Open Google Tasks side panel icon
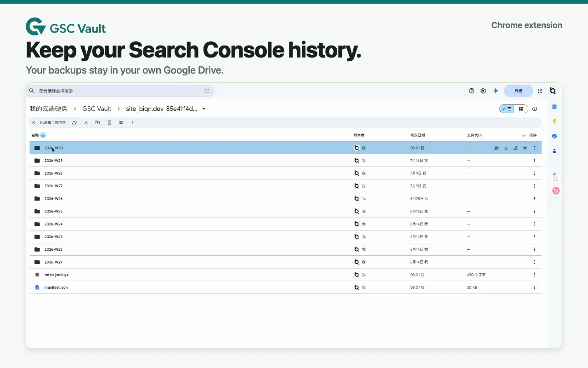This screenshot has width=588, height=368. pos(554,136)
